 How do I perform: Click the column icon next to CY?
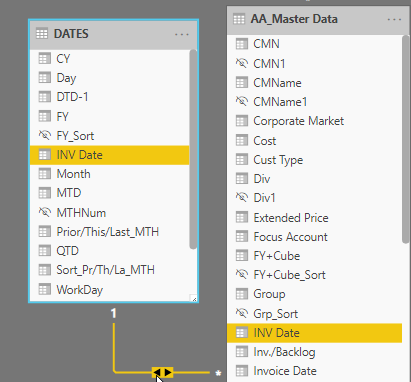click(45, 58)
